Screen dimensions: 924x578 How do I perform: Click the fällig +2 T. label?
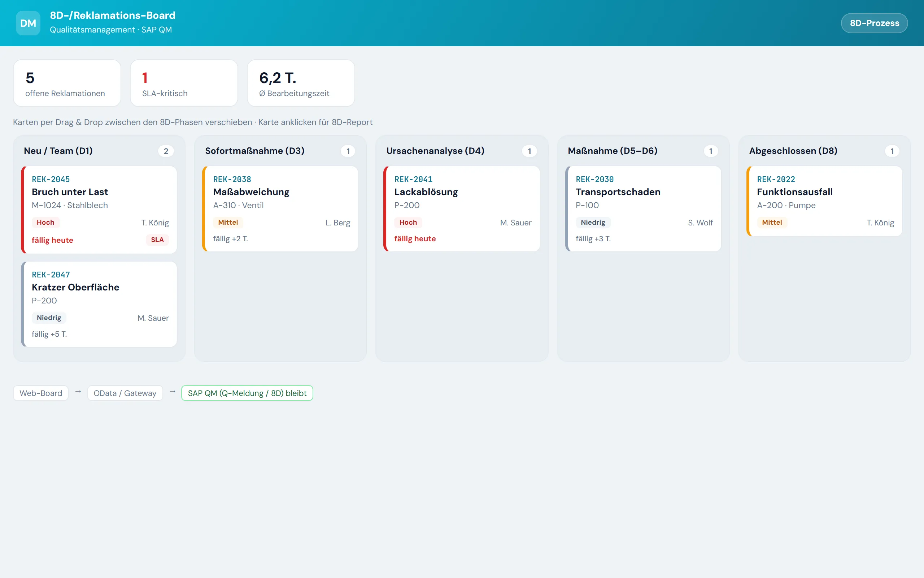pos(231,238)
